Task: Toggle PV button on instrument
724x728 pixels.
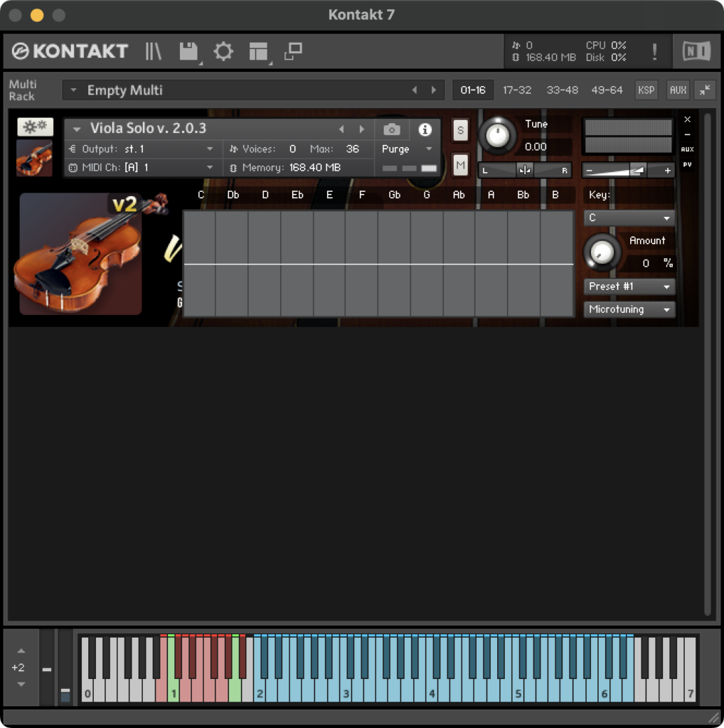Action: 687,164
